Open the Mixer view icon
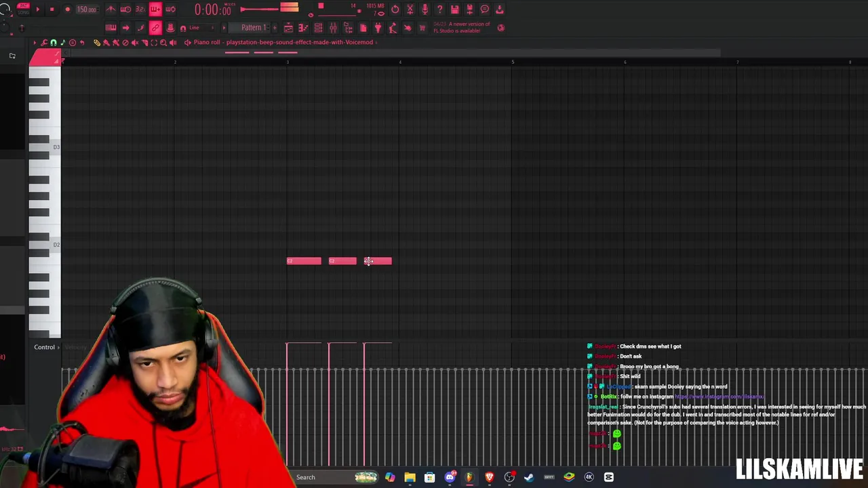 coord(333,28)
